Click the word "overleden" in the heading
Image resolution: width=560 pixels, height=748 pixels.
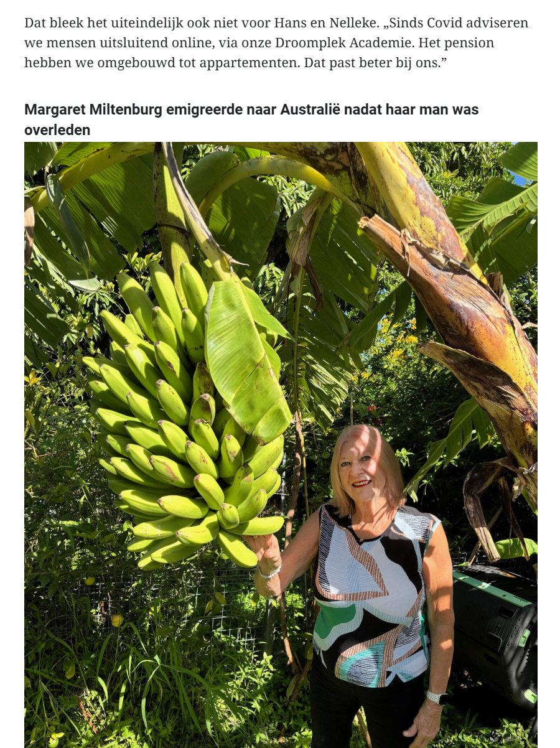click(x=57, y=130)
